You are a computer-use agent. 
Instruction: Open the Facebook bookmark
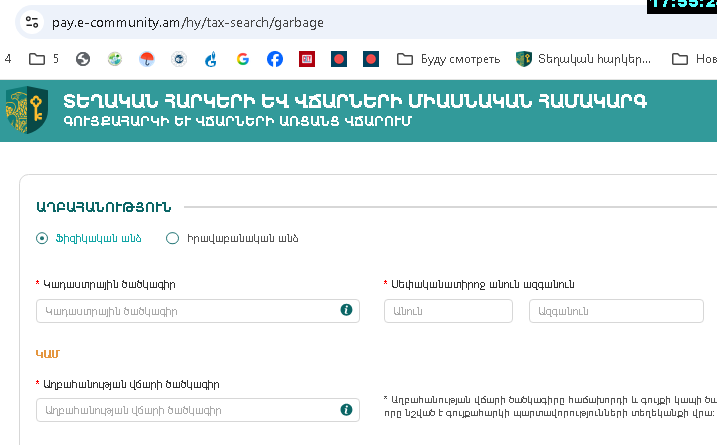coord(275,59)
